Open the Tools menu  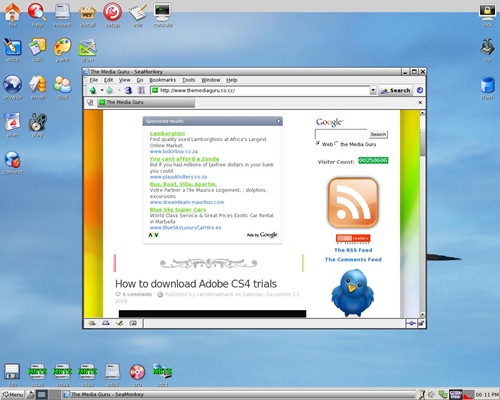click(188, 80)
